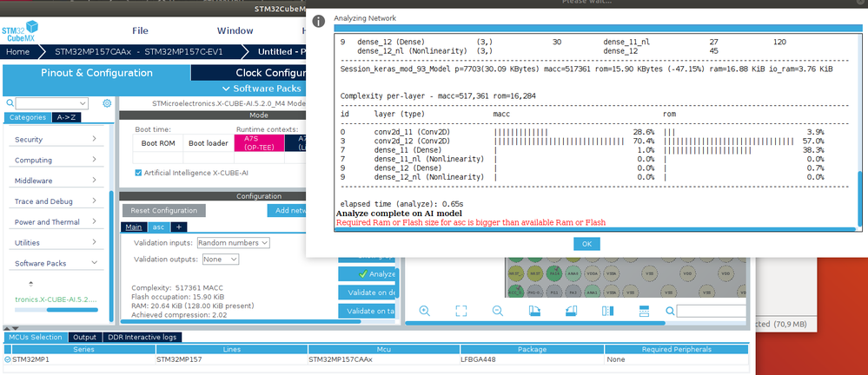Switch to Clock Configuration tab
This screenshot has width=868, height=375.
(248, 73)
